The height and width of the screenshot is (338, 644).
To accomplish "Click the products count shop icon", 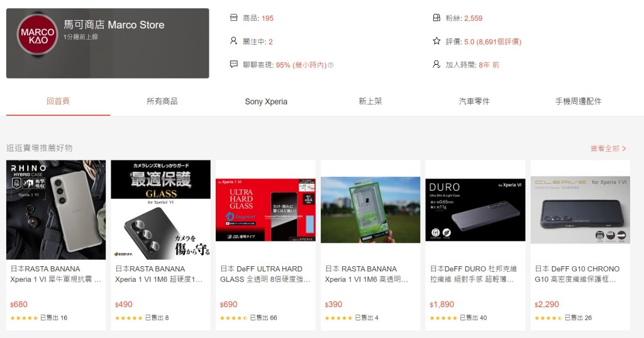I will [x=234, y=18].
